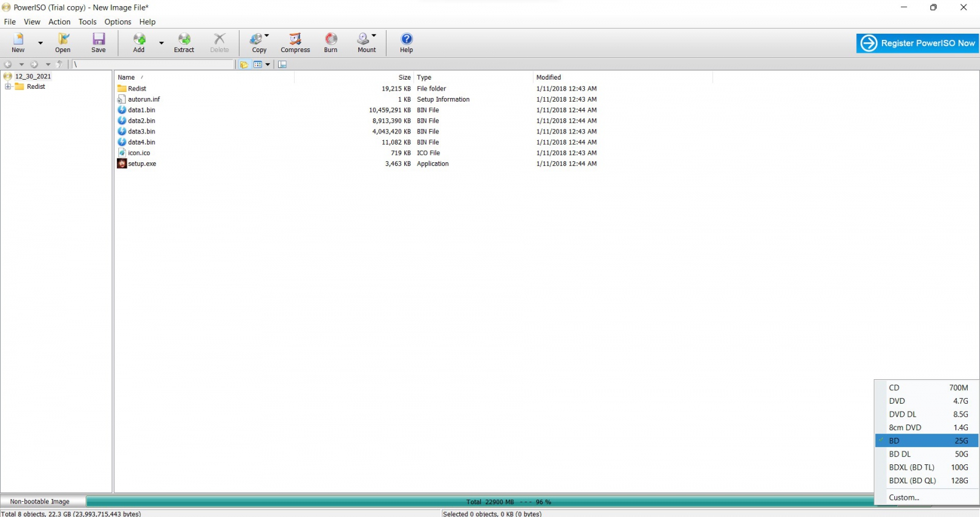980x517 pixels.
Task: Click the Back navigation arrow icon
Action: click(x=8, y=64)
